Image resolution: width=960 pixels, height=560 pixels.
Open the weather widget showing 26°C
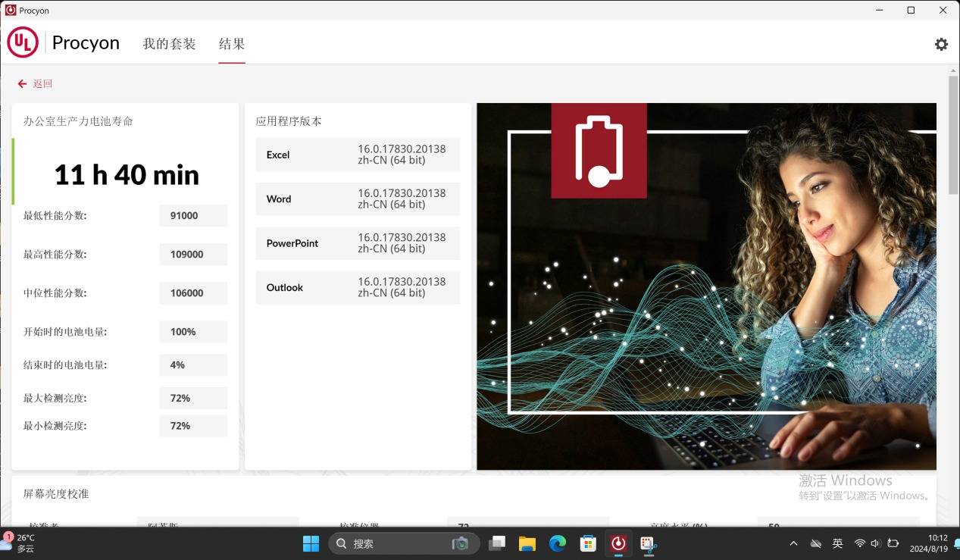click(x=19, y=543)
